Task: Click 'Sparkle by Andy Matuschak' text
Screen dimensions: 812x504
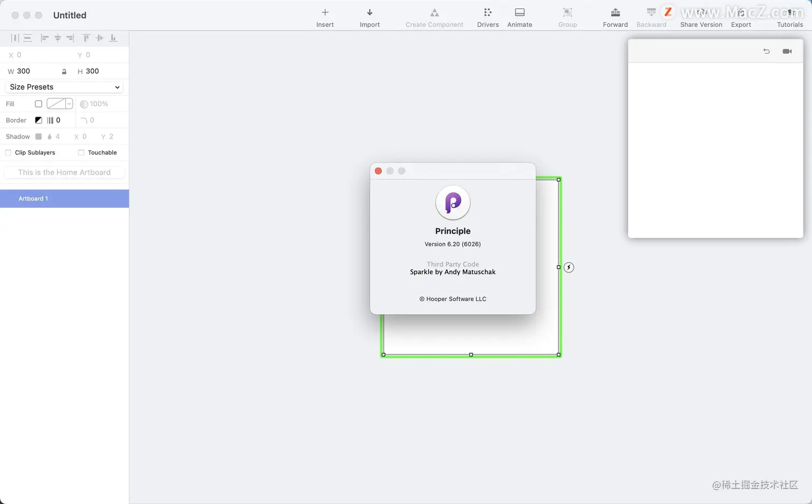Action: pyautogui.click(x=453, y=272)
